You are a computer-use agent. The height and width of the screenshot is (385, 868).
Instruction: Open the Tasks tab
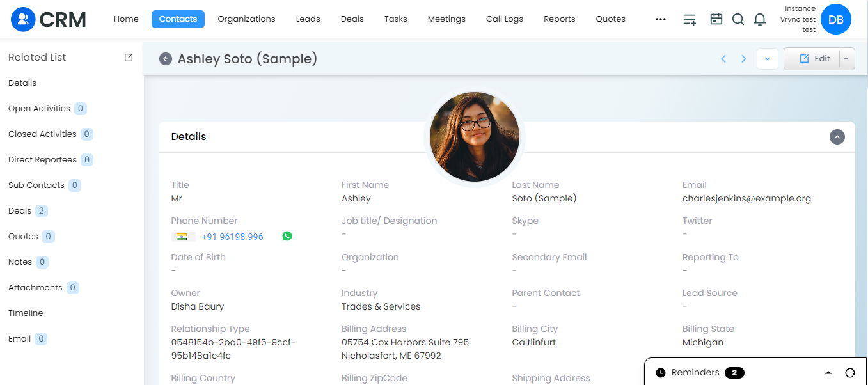(x=395, y=19)
